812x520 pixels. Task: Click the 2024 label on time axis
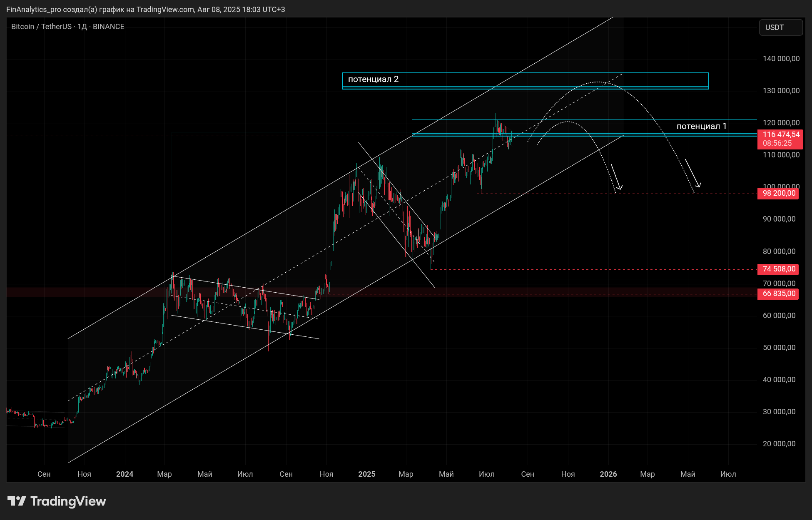125,474
